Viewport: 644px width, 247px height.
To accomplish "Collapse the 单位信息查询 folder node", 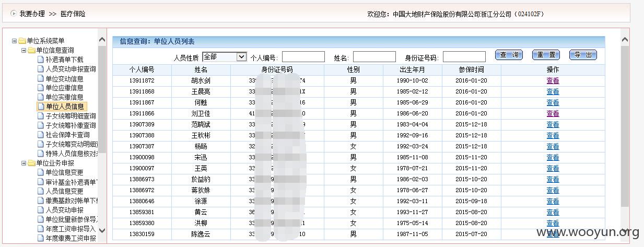I will point(24,50).
